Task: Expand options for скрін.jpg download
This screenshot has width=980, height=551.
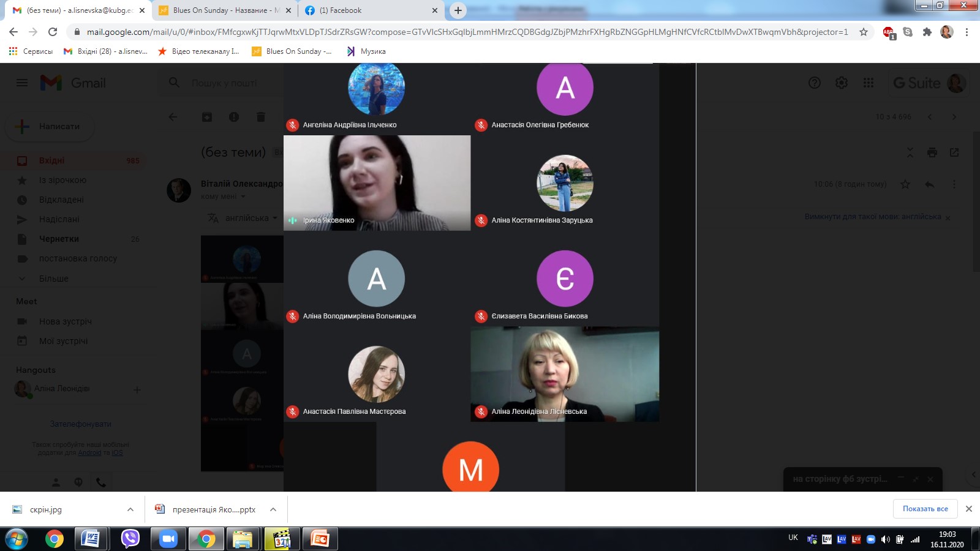Action: point(130,509)
